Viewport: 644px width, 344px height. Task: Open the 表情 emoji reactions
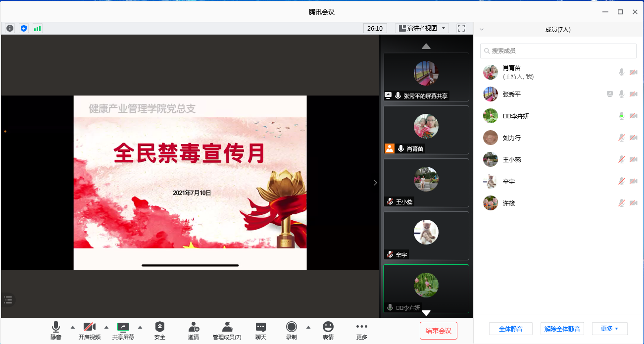(328, 330)
